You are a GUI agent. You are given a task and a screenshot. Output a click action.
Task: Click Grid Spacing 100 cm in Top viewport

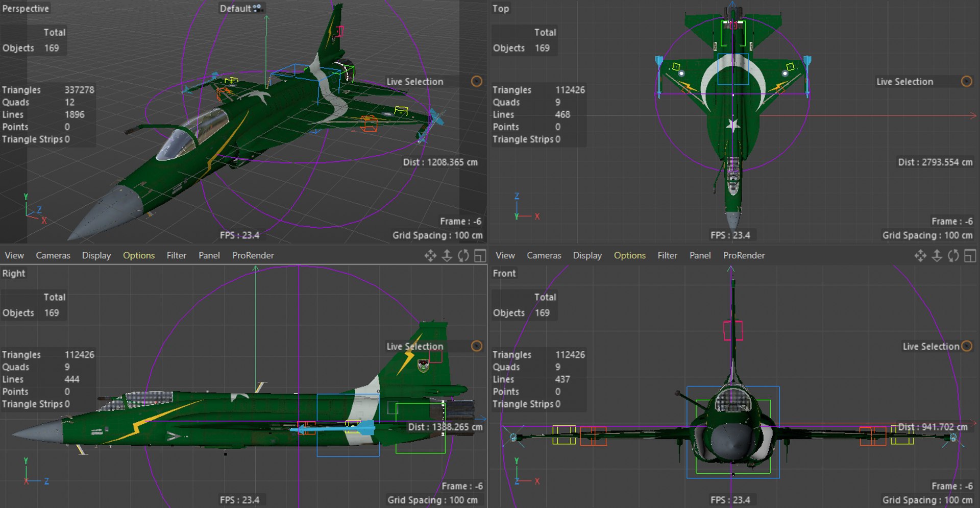click(928, 235)
